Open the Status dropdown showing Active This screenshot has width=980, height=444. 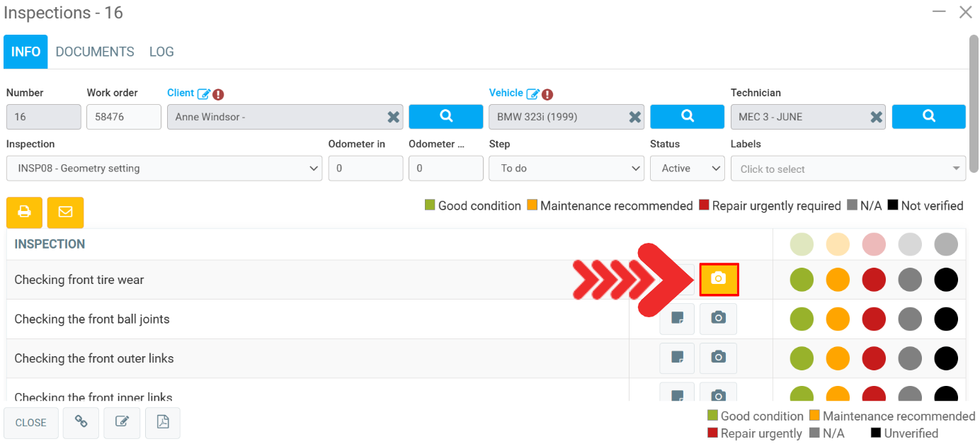coord(687,169)
